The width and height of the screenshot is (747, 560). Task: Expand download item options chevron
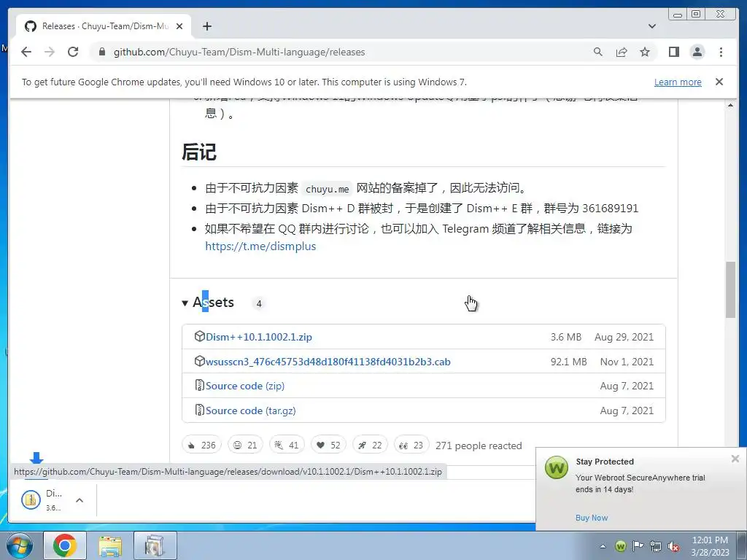click(80, 500)
